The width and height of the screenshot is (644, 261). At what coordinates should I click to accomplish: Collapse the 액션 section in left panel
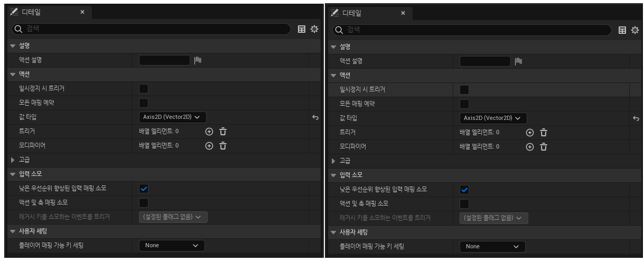tap(13, 74)
